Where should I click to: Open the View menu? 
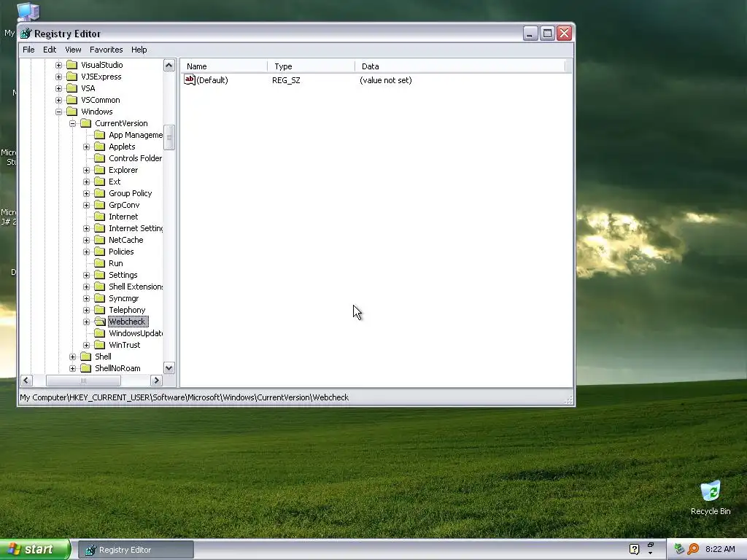click(73, 50)
